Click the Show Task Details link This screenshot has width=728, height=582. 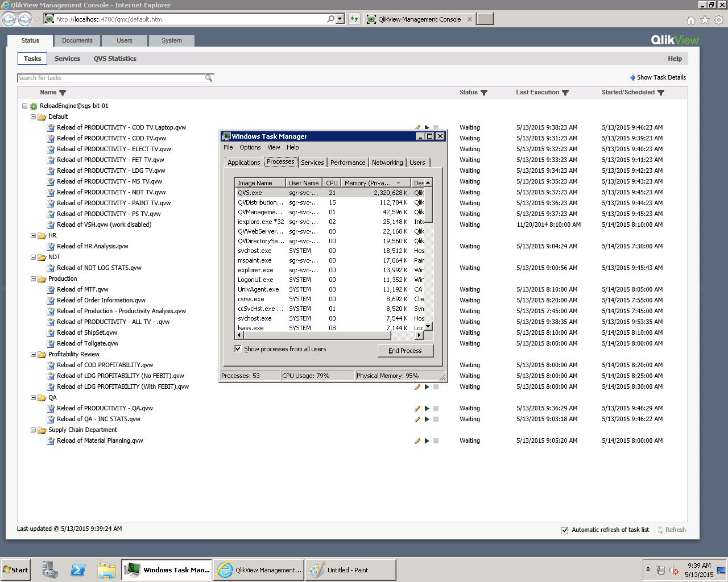tap(661, 78)
